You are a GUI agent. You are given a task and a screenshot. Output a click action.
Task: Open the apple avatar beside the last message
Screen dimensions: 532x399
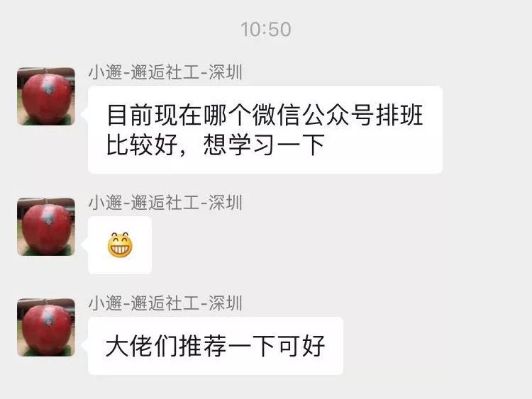pos(46,327)
